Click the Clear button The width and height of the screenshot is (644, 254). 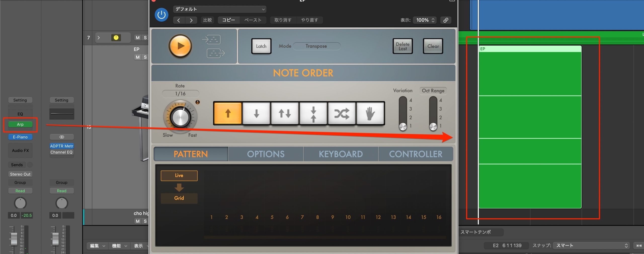click(x=433, y=46)
